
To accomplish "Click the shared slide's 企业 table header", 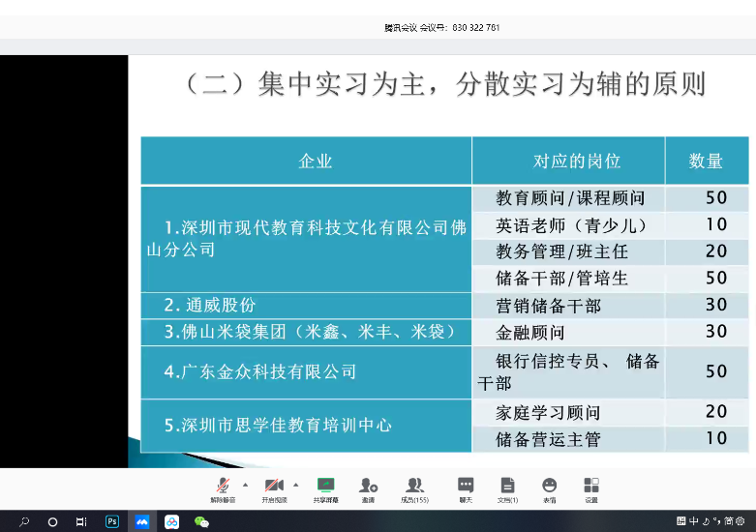I will click(x=316, y=162).
